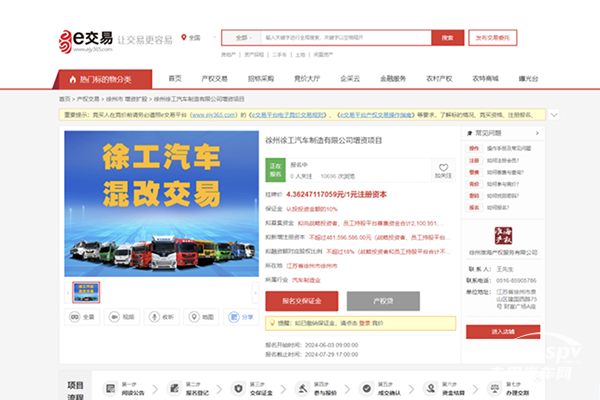Open the 视频 video view
This screenshot has width=600, height=400.
pyautogui.click(x=122, y=316)
